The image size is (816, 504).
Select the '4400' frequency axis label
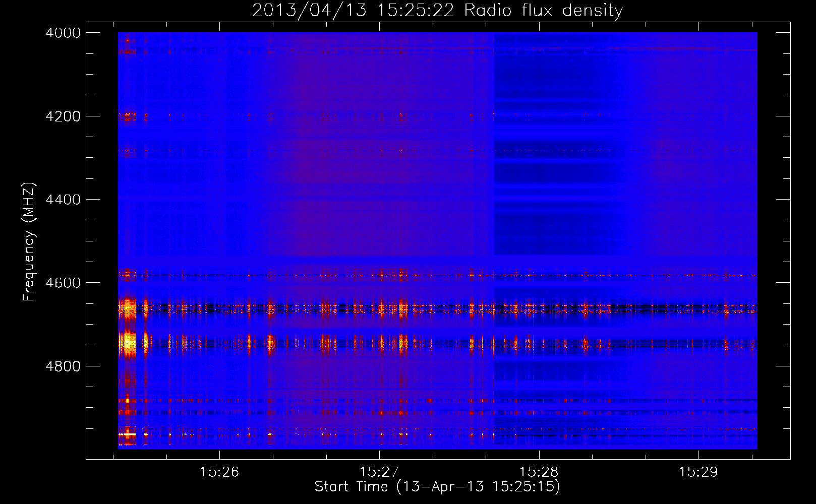coord(63,200)
